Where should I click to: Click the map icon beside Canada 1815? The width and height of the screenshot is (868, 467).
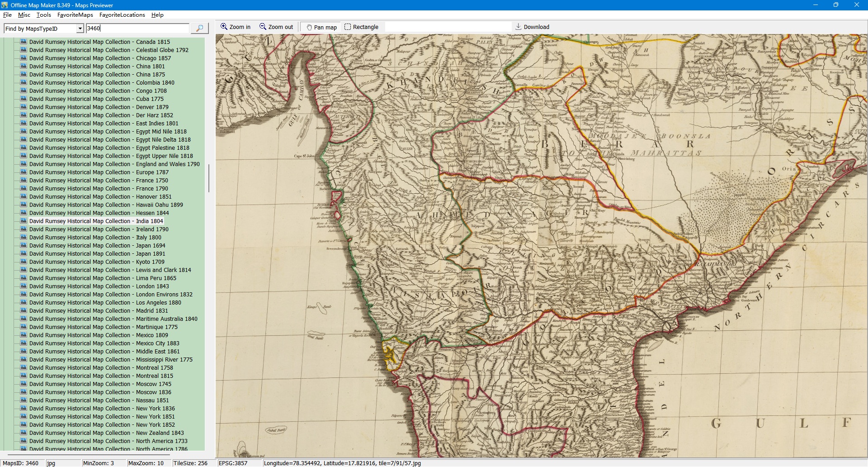pos(24,42)
